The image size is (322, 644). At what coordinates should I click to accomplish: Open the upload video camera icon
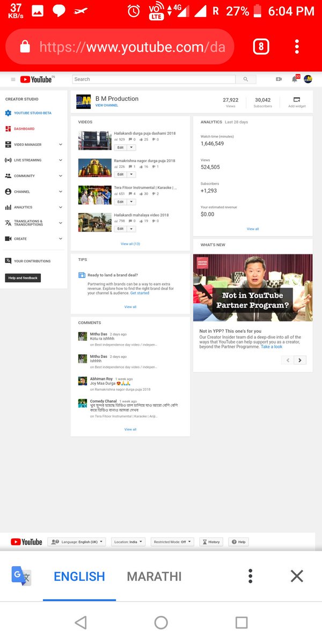click(279, 79)
